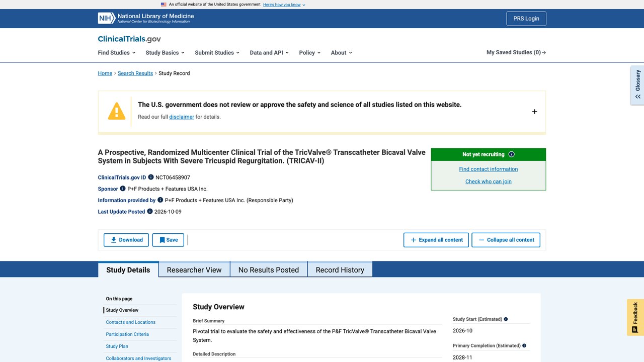The width and height of the screenshot is (644, 362).
Task: Open the full disclaimer link
Action: click(x=182, y=117)
